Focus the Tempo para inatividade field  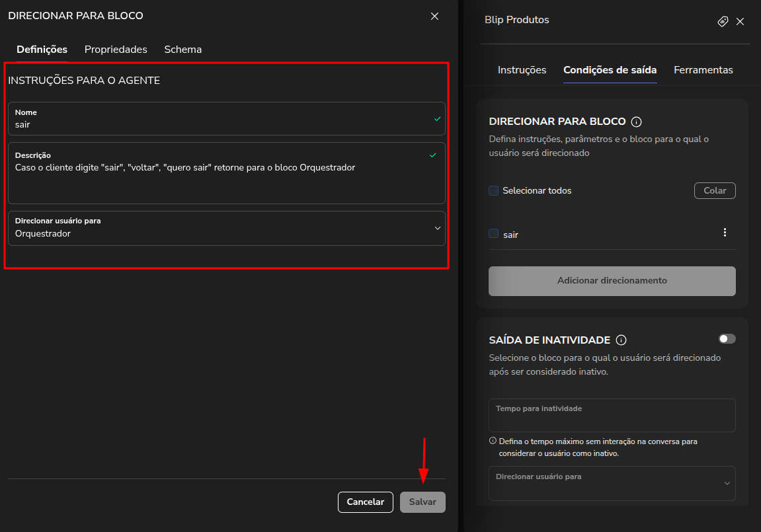click(x=612, y=416)
